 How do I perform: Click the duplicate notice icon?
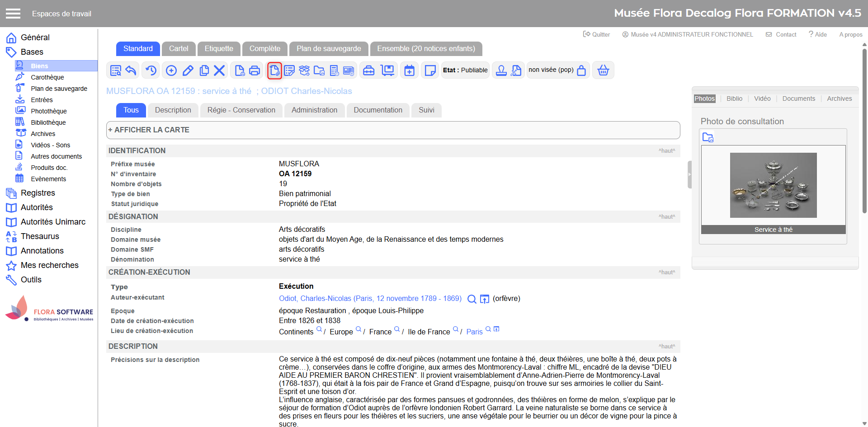click(x=204, y=70)
